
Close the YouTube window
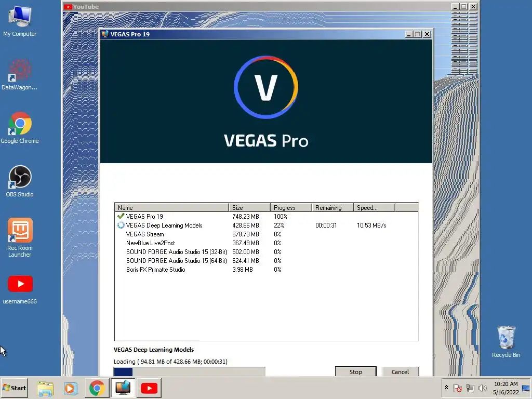(x=473, y=6)
